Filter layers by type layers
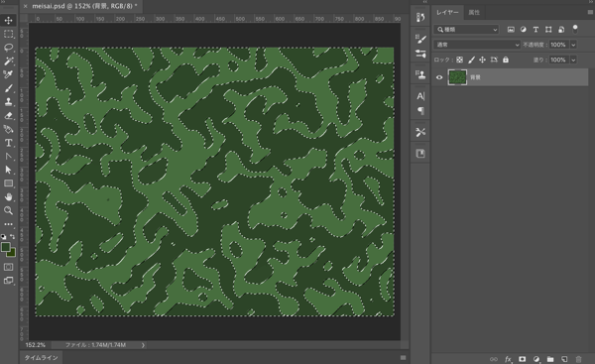The width and height of the screenshot is (595, 364). pyautogui.click(x=535, y=29)
